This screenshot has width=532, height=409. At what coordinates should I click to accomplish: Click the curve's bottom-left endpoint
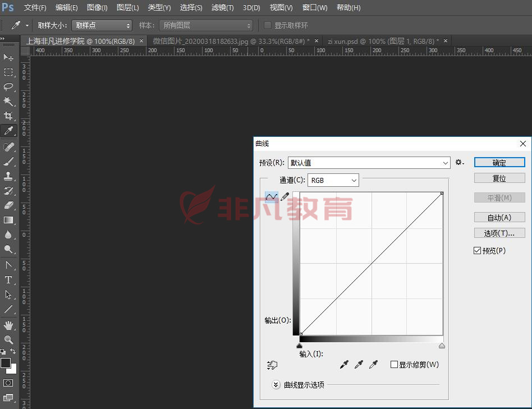coord(301,334)
